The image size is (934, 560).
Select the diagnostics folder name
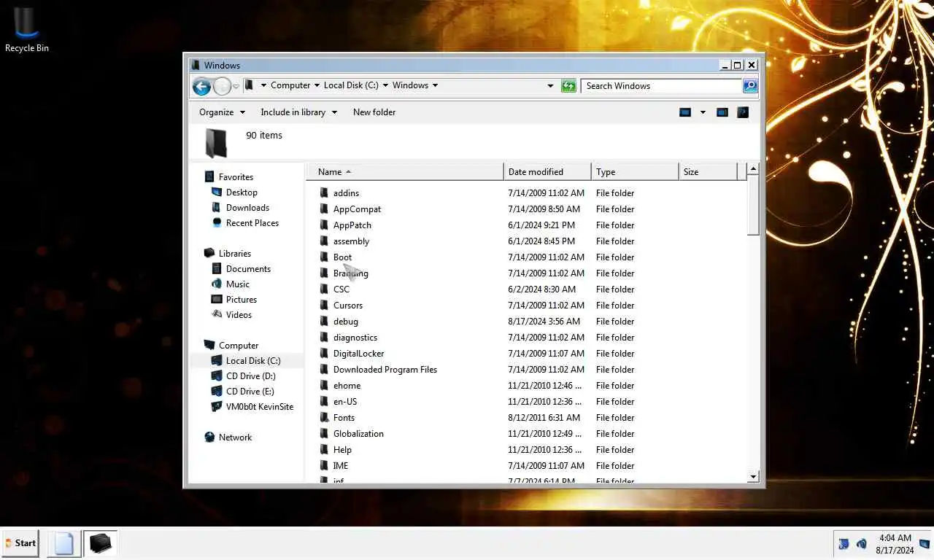(355, 338)
